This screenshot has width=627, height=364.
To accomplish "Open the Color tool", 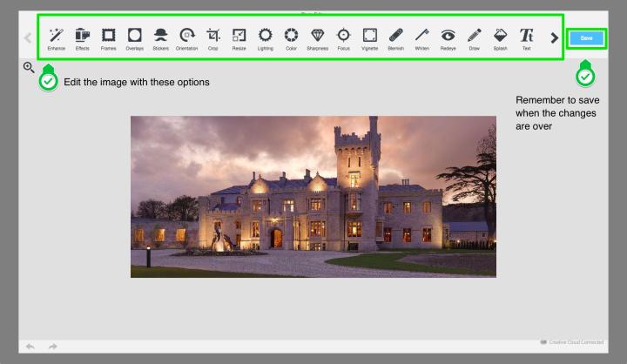I will pos(291,39).
